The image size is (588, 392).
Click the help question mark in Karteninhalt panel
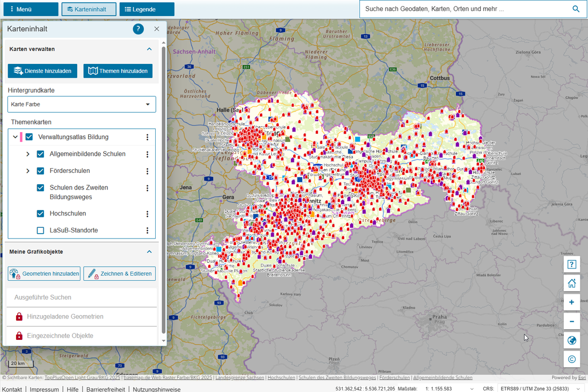(138, 29)
